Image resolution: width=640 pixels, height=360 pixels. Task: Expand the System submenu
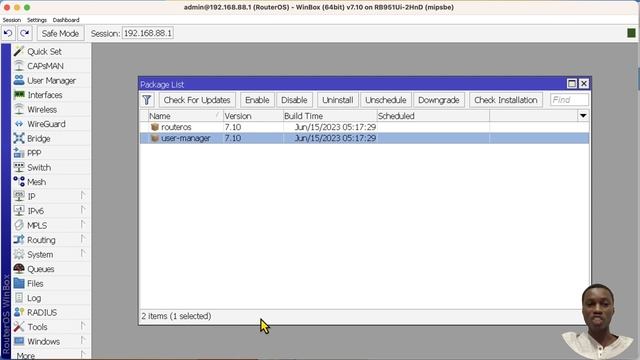pyautogui.click(x=83, y=254)
